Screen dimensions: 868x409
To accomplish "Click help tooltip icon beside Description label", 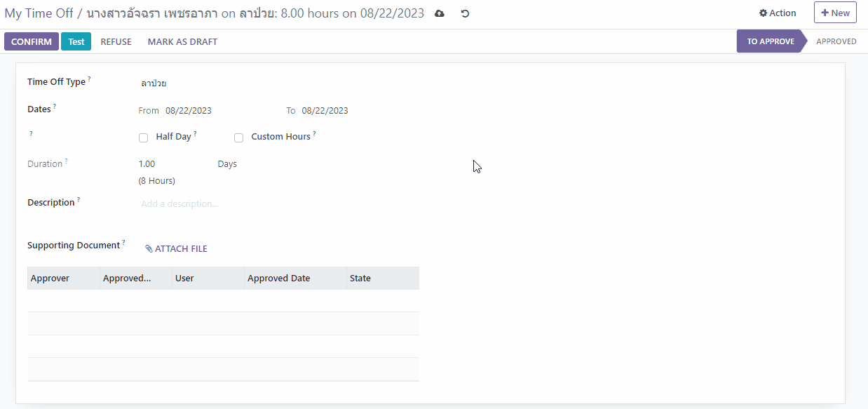I will [x=79, y=200].
